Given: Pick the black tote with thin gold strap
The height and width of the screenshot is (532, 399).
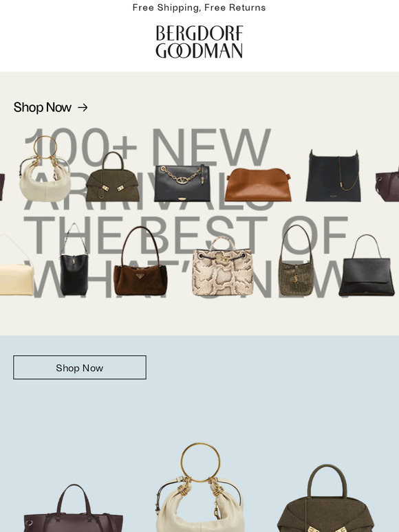Looking at the screenshot, I should [x=334, y=176].
